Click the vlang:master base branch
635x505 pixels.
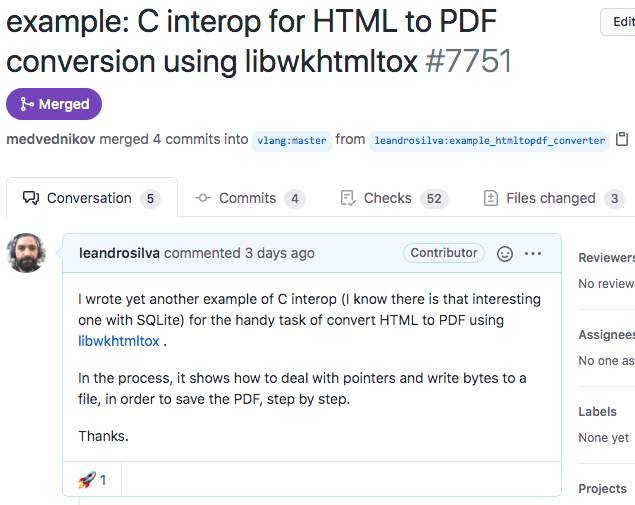[x=291, y=141]
